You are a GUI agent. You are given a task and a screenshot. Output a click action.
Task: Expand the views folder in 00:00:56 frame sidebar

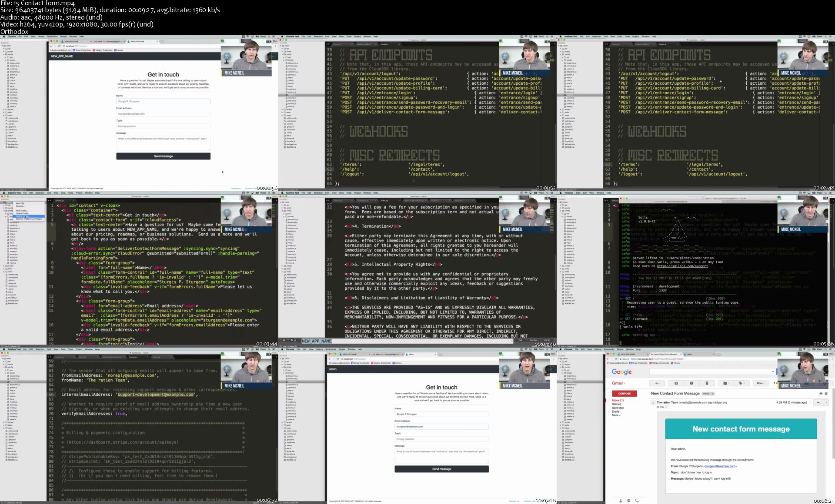pyautogui.click(x=4, y=115)
